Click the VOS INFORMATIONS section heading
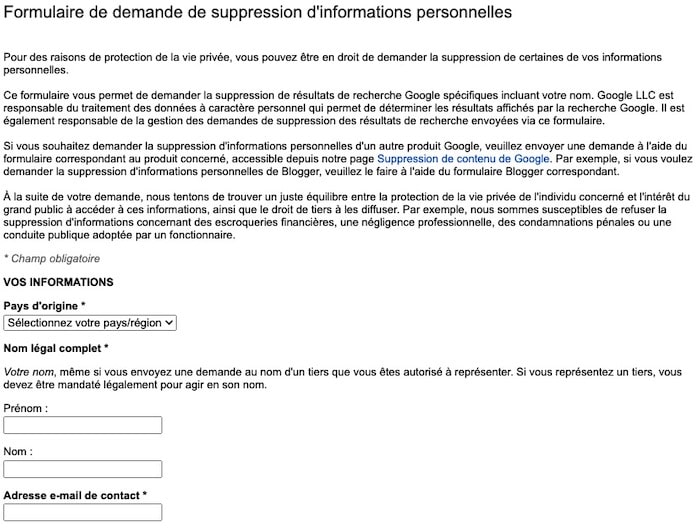Screen dimensions: 700x528 click(58, 283)
